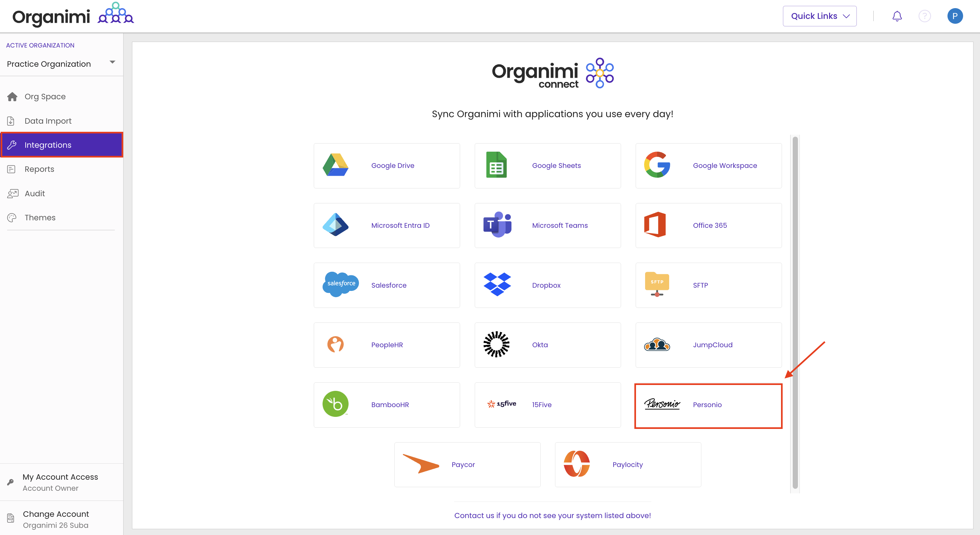The width and height of the screenshot is (980, 535).
Task: Click the Google Workspace G logo
Action: [x=657, y=165]
